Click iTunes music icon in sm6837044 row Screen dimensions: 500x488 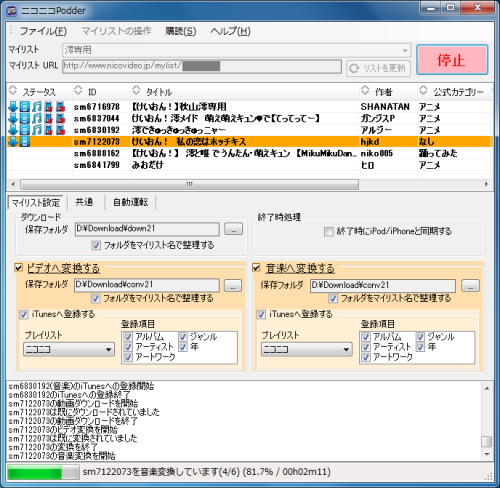click(60, 119)
